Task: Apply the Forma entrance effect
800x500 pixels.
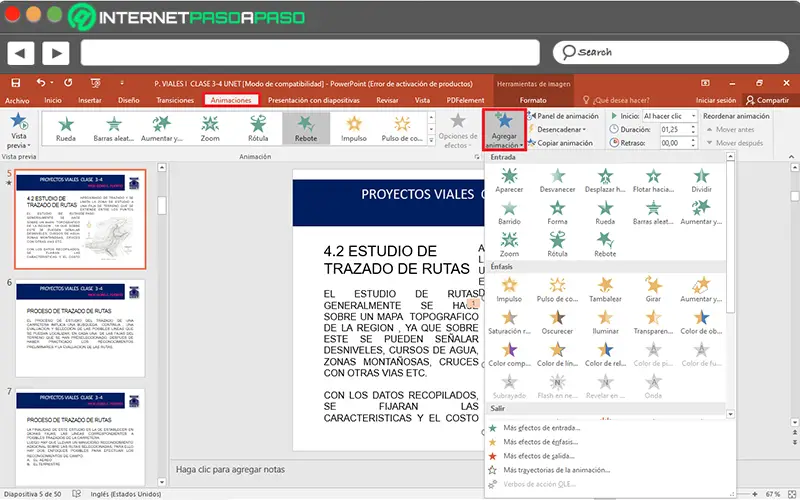Action: [557, 212]
